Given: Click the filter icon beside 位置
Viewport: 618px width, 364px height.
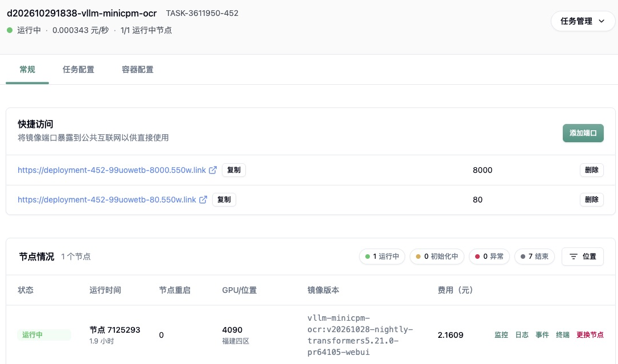Looking at the screenshot, I should click(574, 257).
